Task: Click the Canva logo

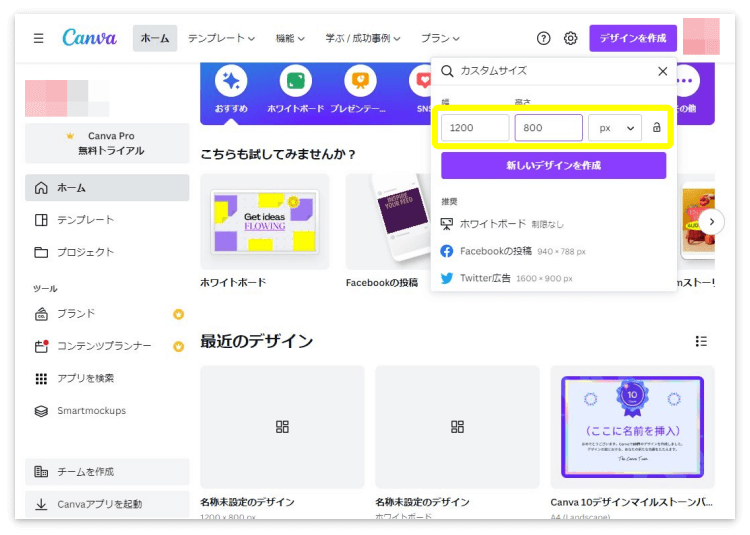Action: coord(89,38)
